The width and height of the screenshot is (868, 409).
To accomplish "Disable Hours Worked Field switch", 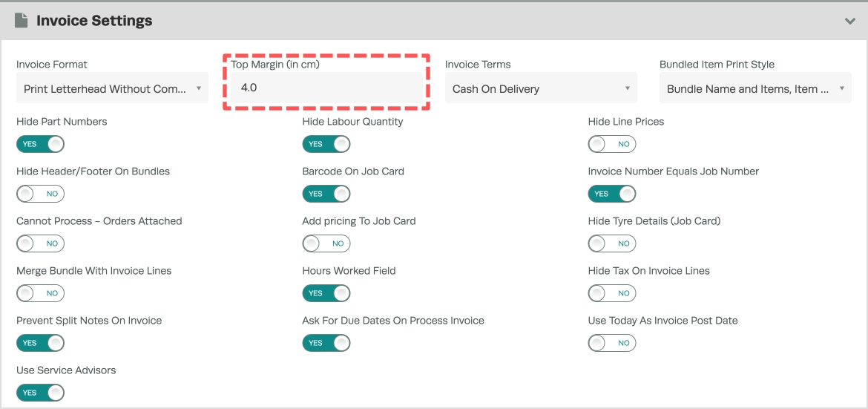I will coord(326,293).
